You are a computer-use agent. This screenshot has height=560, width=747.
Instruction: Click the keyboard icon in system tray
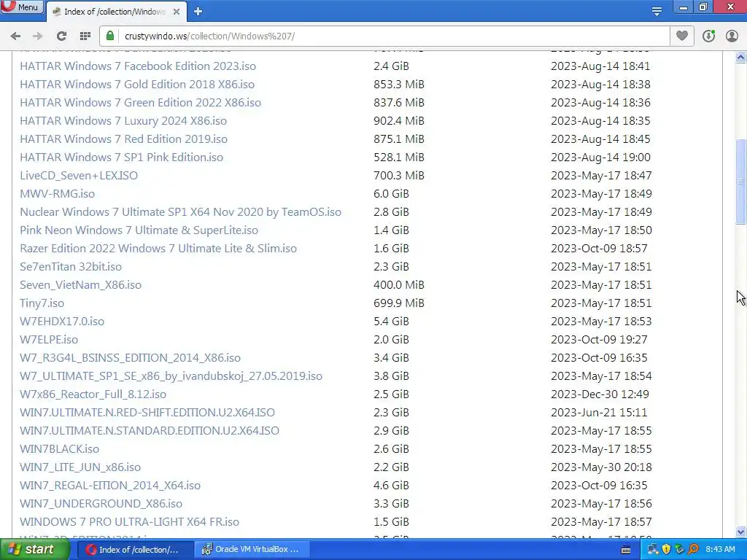pyautogui.click(x=626, y=550)
